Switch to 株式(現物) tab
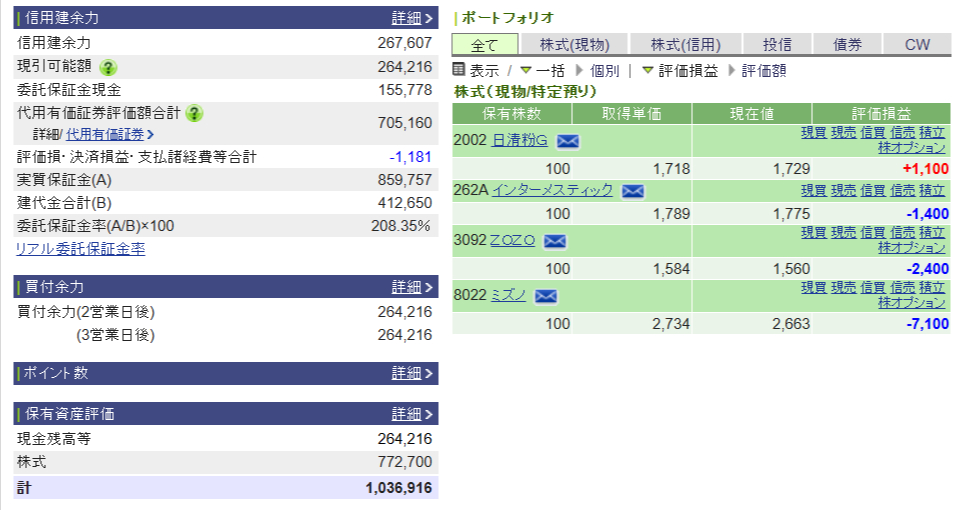This screenshot has width=963, height=510. click(574, 44)
